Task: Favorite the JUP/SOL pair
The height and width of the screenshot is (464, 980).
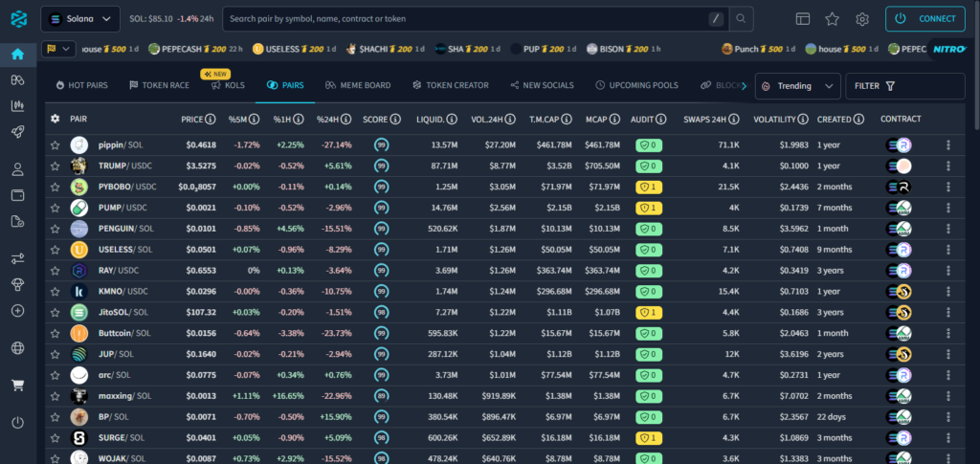Action: (x=55, y=354)
